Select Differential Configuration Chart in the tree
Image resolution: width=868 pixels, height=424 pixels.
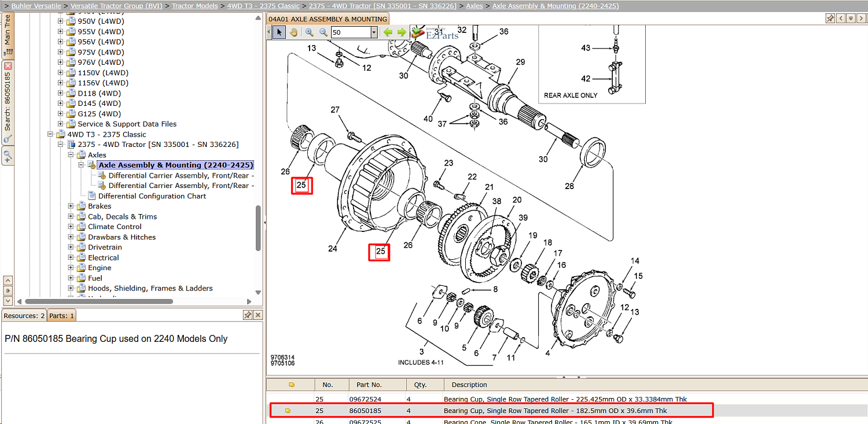[x=152, y=196]
